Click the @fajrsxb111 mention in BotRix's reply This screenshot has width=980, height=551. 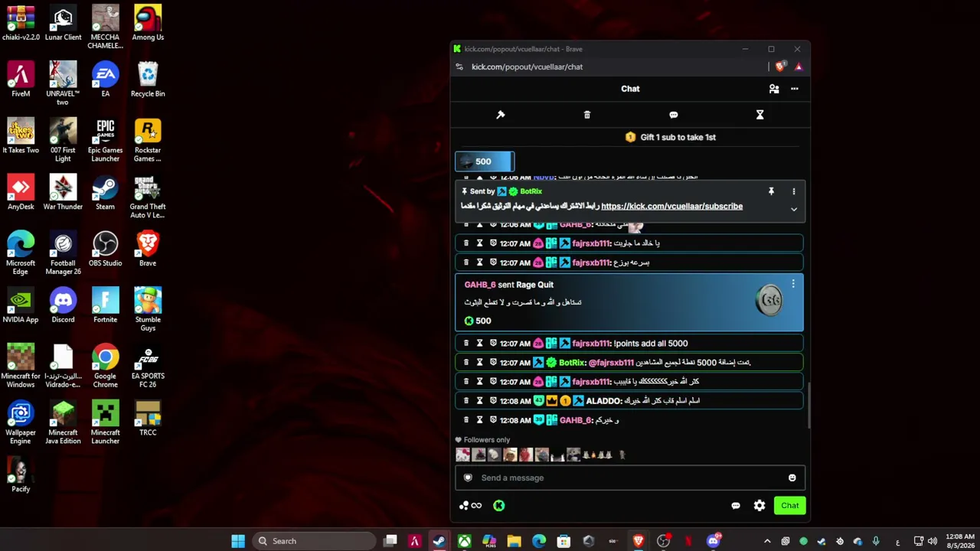click(611, 363)
